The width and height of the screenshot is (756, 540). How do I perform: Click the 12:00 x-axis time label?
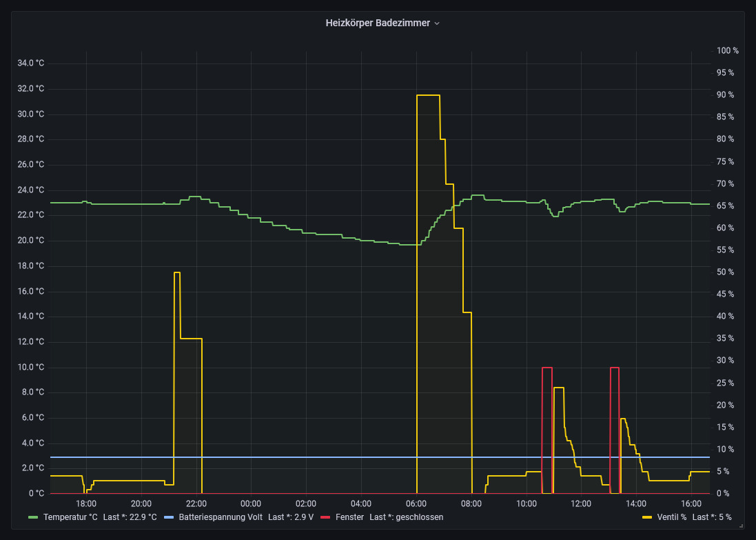581,504
